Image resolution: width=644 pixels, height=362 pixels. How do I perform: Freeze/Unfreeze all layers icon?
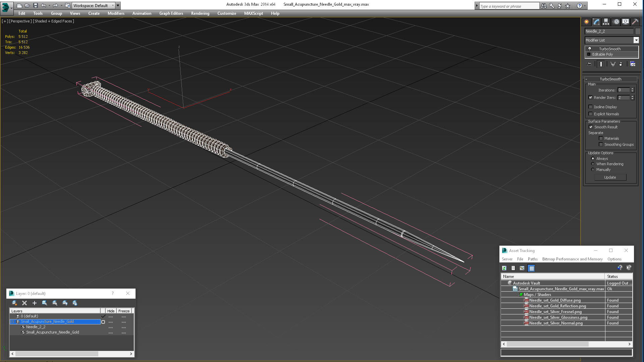75,303
